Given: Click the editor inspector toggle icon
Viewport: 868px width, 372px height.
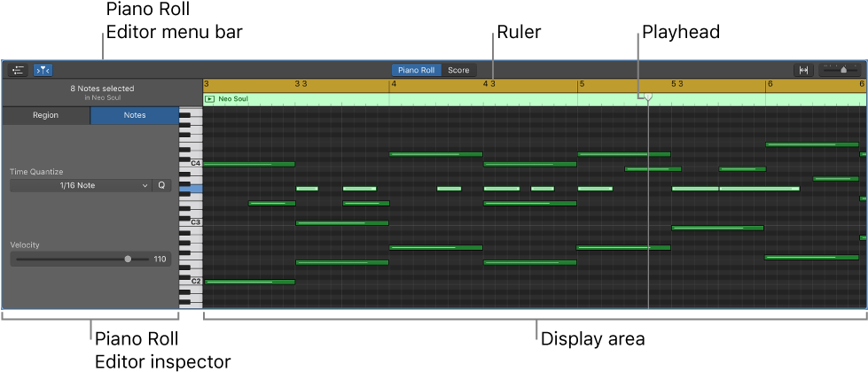Looking at the screenshot, I should 18,70.
